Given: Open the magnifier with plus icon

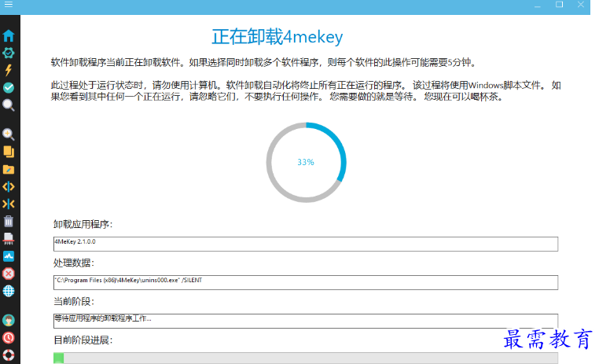Looking at the screenshot, I should pos(9,134).
